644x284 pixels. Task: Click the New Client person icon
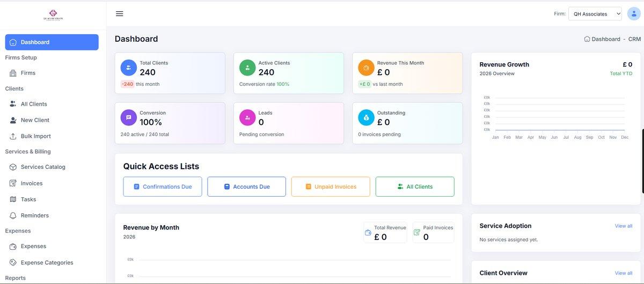[13, 120]
